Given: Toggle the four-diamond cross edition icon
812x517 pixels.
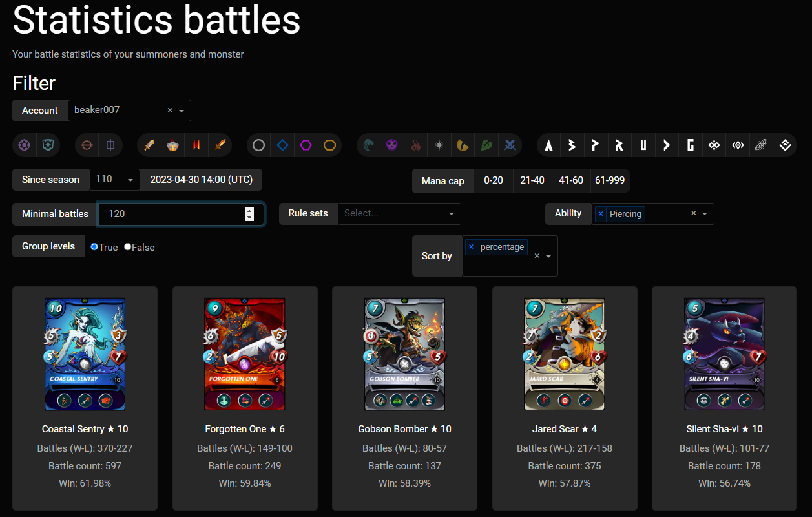Looking at the screenshot, I should coord(714,145).
